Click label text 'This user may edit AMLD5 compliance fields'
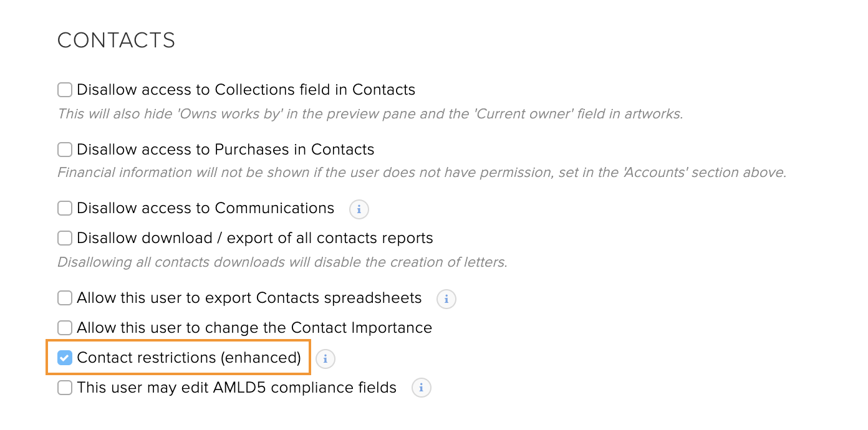 coord(237,388)
